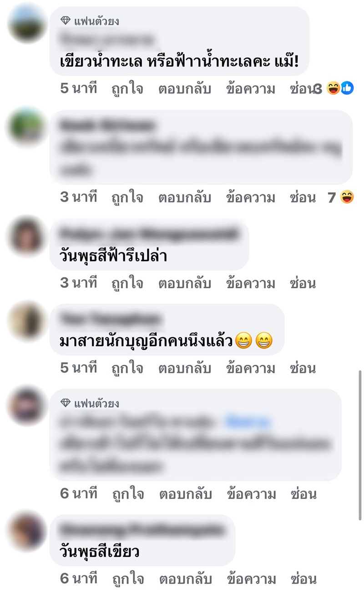Click the laughing emoji reaction showing 7
The width and height of the screenshot is (364, 590).
click(x=347, y=197)
